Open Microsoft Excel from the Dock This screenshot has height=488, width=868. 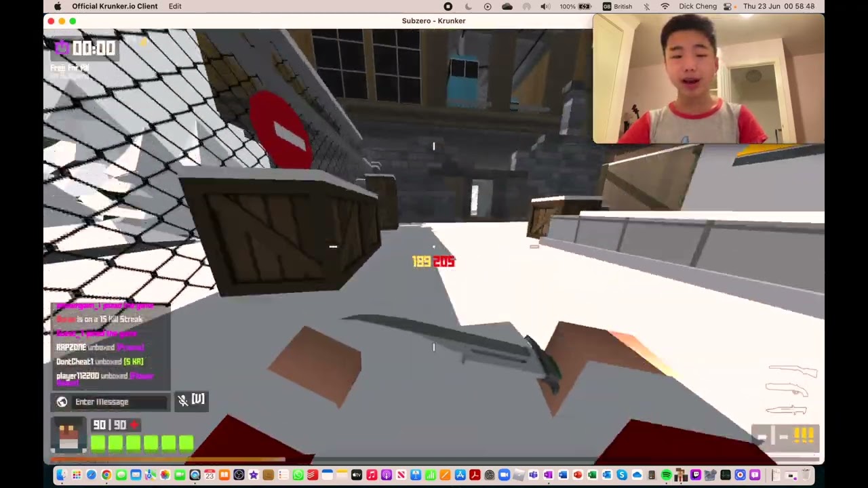pos(592,475)
